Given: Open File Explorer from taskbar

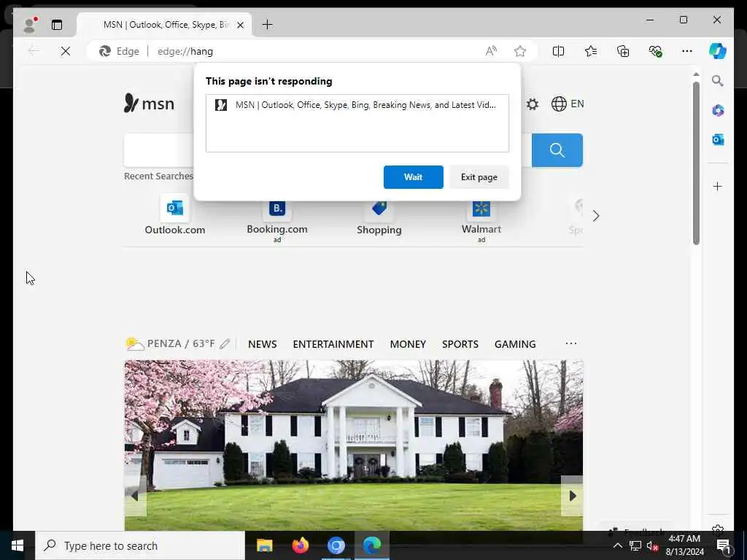Looking at the screenshot, I should (264, 545).
